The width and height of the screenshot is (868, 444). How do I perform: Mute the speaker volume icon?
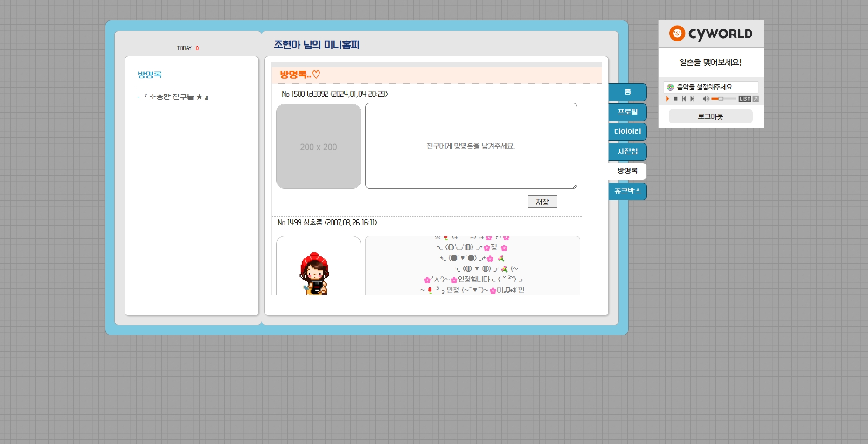tap(706, 99)
